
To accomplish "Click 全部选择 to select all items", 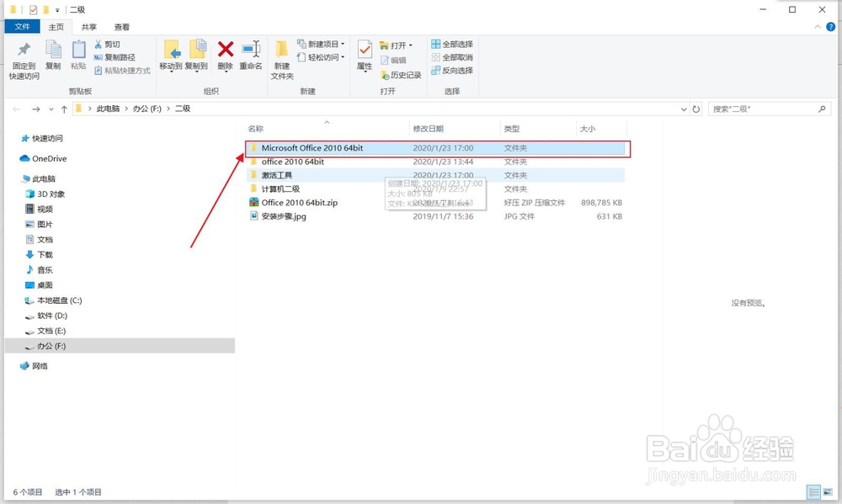I will click(x=452, y=44).
